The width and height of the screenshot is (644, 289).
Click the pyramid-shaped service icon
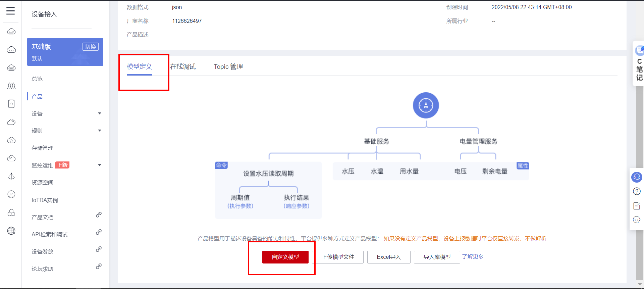click(x=11, y=176)
